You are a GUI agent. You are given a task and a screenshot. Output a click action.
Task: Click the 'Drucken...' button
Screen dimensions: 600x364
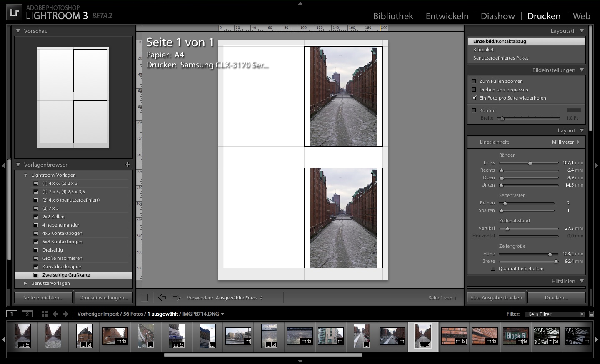pos(557,297)
